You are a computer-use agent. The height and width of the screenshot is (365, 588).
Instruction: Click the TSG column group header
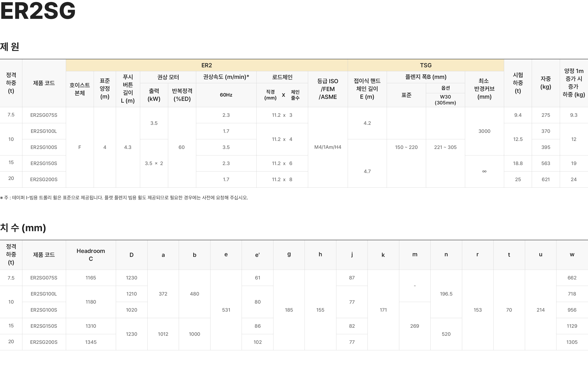point(426,65)
